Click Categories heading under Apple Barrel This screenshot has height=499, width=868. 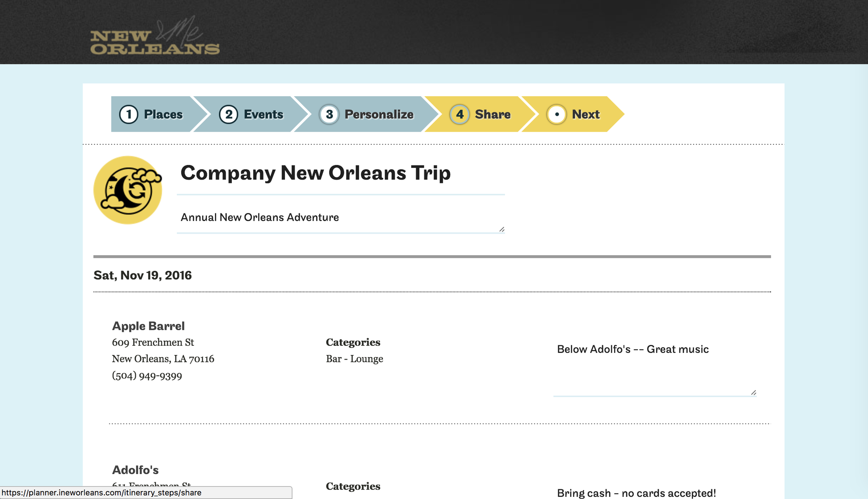click(x=353, y=342)
